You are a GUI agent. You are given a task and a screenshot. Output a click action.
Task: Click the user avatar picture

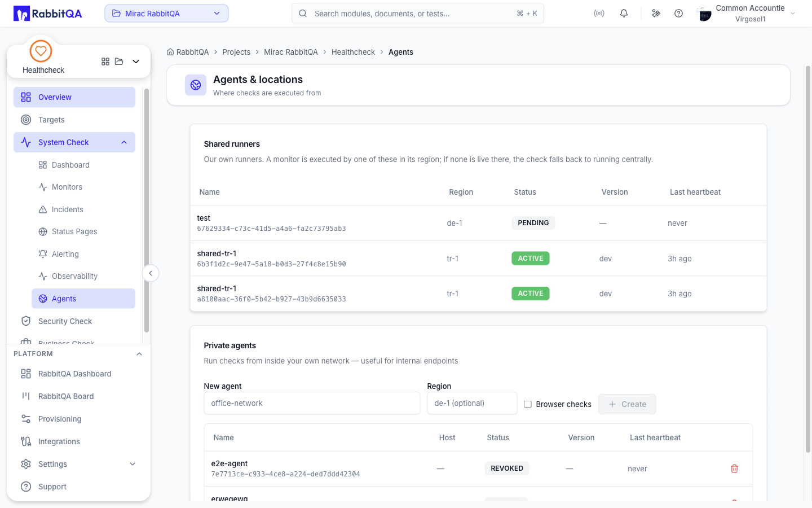click(x=704, y=14)
